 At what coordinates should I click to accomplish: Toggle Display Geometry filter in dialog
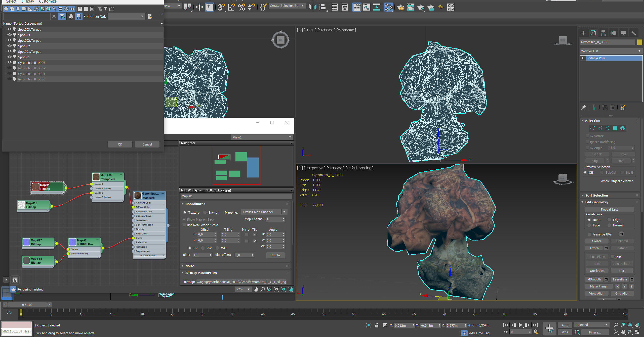[x=6, y=9]
